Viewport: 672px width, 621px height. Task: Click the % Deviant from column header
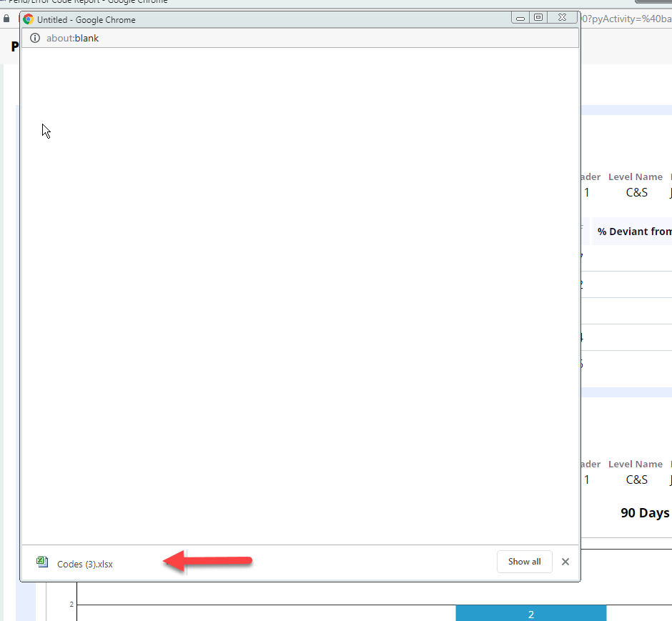coord(634,232)
